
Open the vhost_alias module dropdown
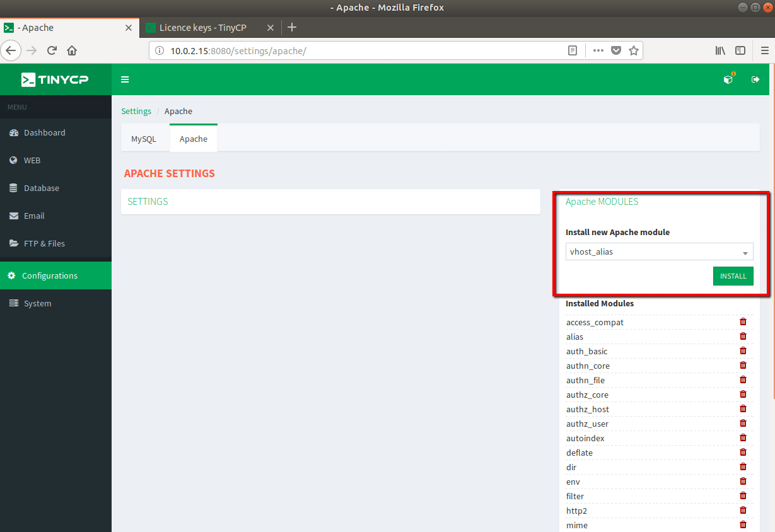[x=659, y=252]
